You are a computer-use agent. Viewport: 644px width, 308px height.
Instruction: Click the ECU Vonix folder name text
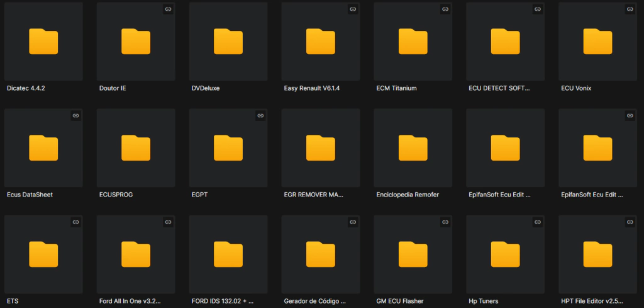click(576, 88)
